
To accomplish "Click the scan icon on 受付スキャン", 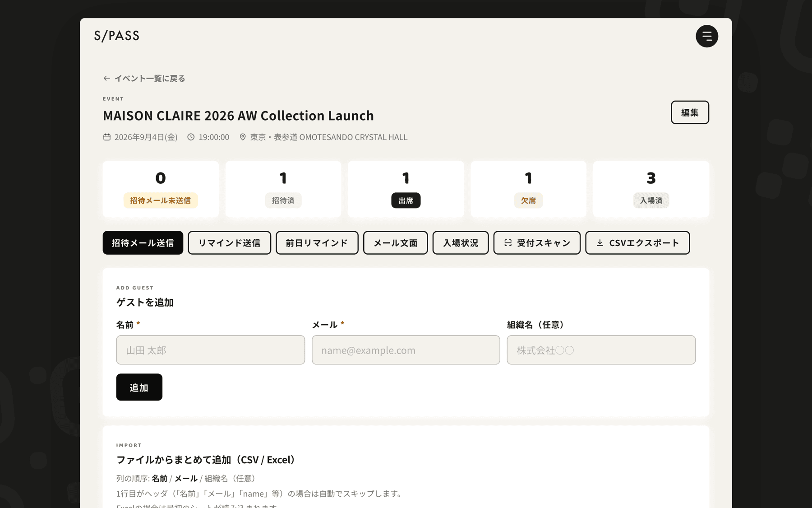I will click(x=508, y=243).
